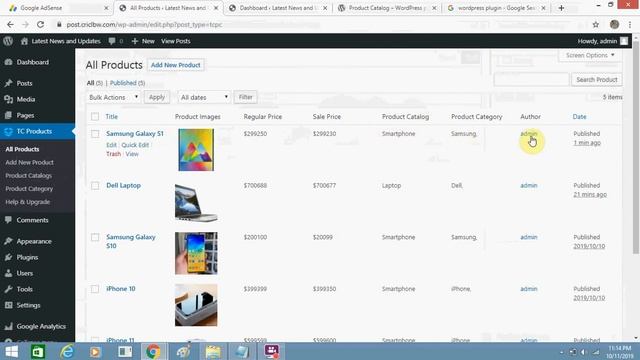Screen dimensions: 640x360
Task: Click Quick Edit under Samsung Galaxy S1
Action: [135, 145]
